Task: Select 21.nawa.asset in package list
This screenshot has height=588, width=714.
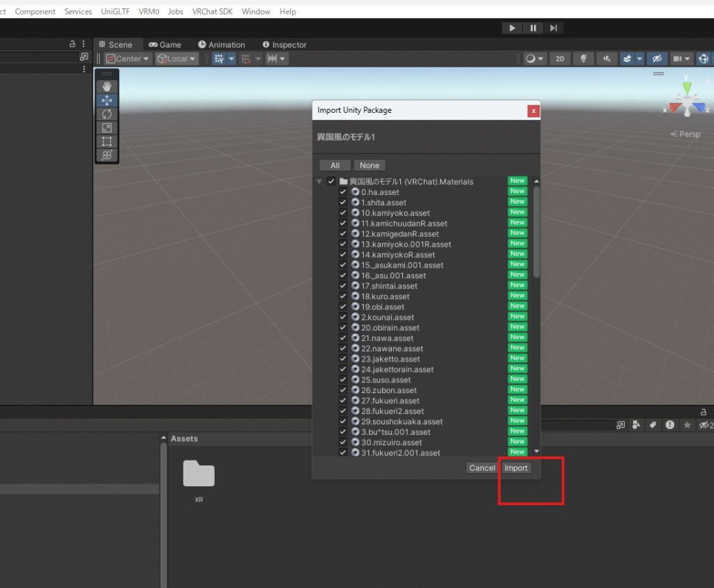Action: click(387, 338)
